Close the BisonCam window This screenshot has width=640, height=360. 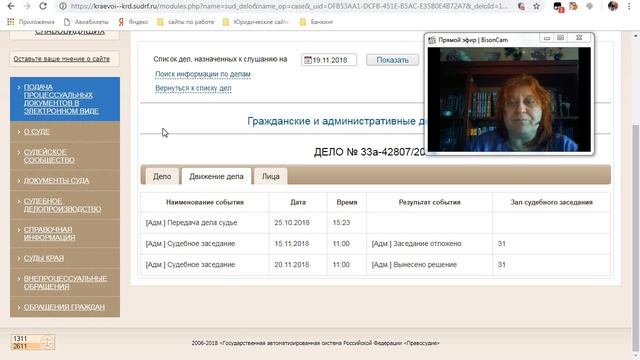[579, 38]
